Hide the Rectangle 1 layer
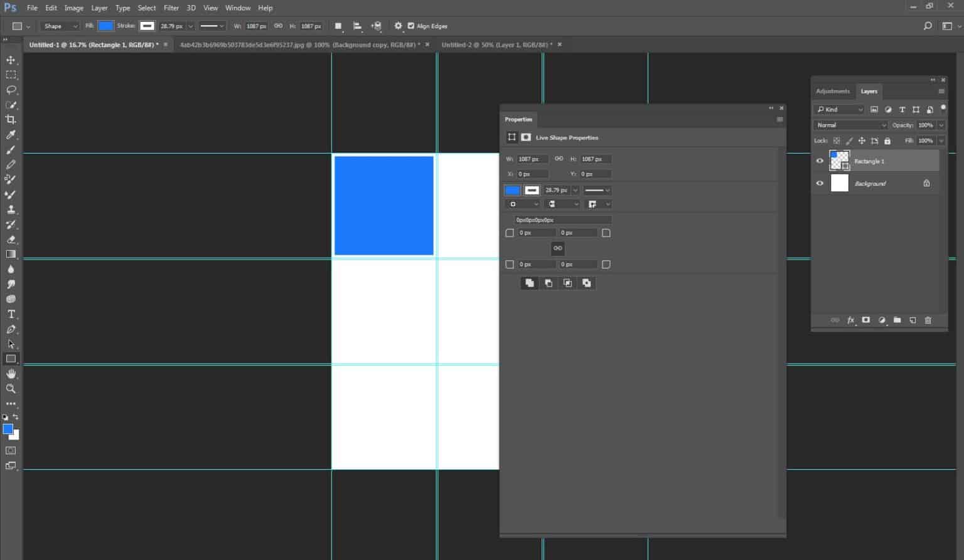The image size is (964, 560). click(820, 161)
